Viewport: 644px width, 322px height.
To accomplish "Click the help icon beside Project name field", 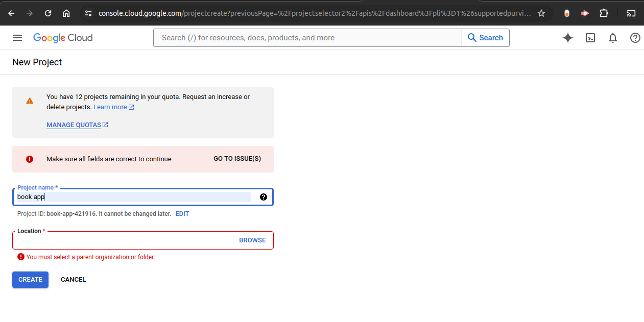I will (x=263, y=197).
